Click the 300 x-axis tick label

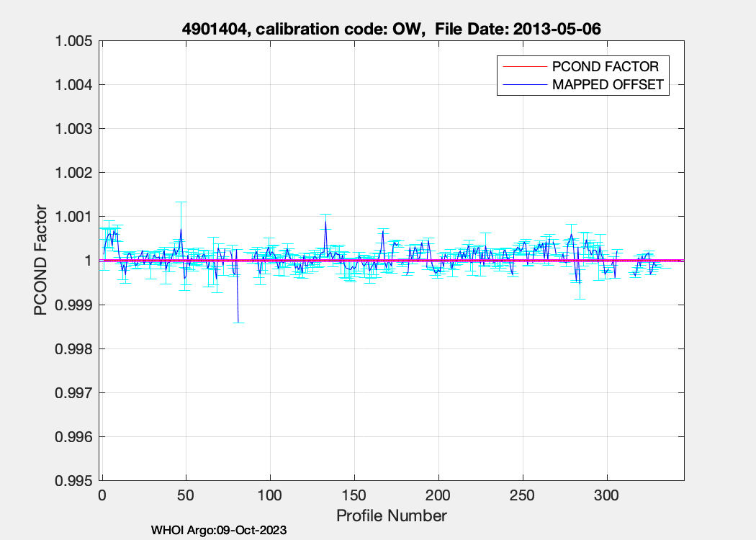606,496
